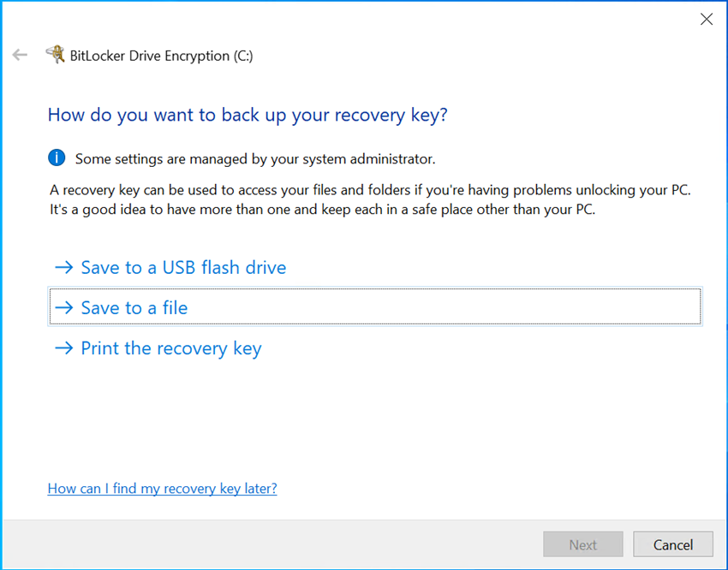The width and height of the screenshot is (728, 570).
Task: Open the How can I find my recovery key later link
Action: (x=162, y=488)
